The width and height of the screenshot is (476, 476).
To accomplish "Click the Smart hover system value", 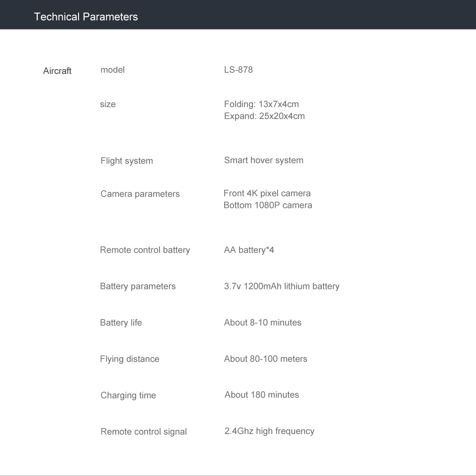I will coord(263,160).
